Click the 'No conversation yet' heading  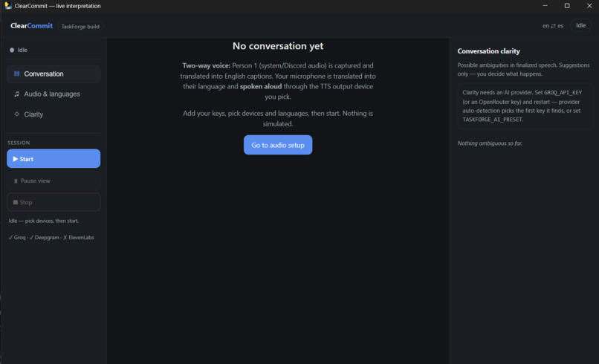coord(278,46)
